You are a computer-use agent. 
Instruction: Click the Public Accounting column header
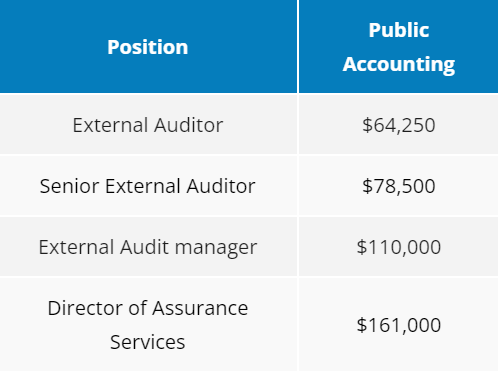tap(398, 46)
